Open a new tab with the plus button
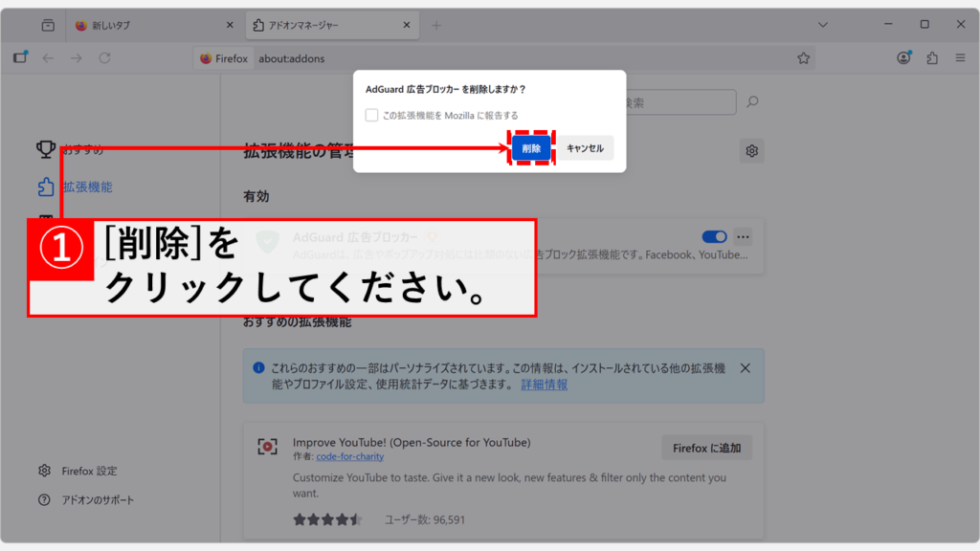 coord(436,25)
